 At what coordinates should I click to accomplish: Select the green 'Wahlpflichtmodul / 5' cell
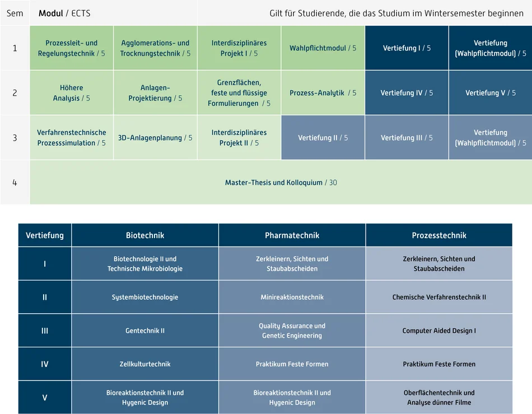(323, 48)
